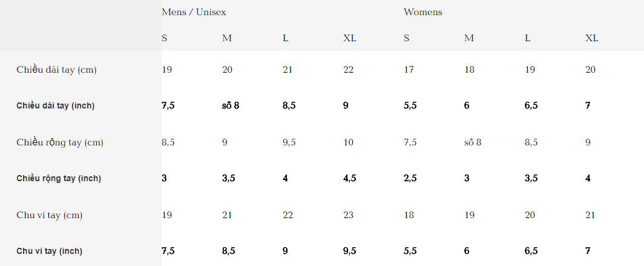Select the Chu vi tay (cm) row label
Screen dimensions: 644x266
coord(49,215)
